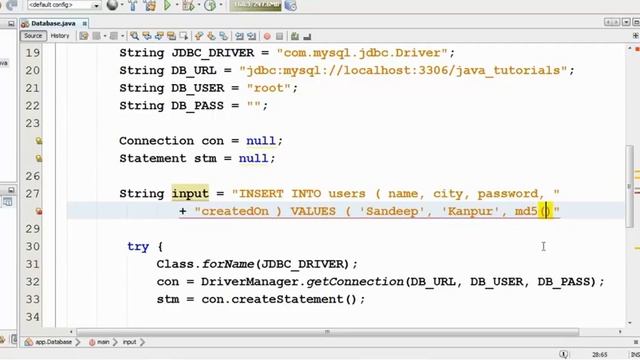Expand the browser selection dropdown arrow

[122, 5]
